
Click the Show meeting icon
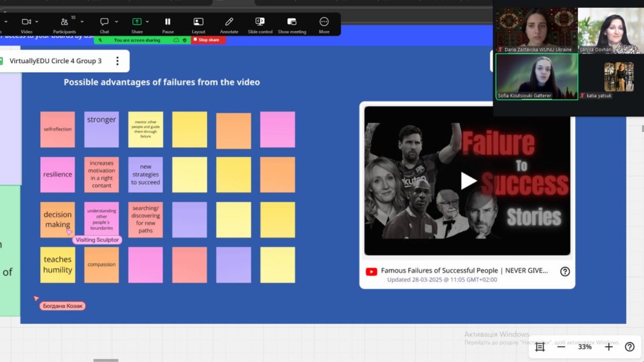[291, 21]
